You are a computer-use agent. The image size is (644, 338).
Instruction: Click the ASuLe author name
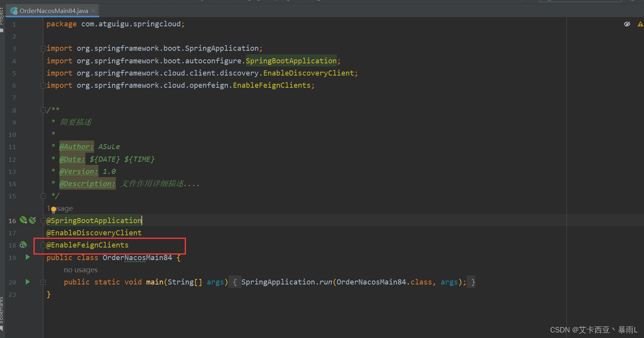pos(109,147)
